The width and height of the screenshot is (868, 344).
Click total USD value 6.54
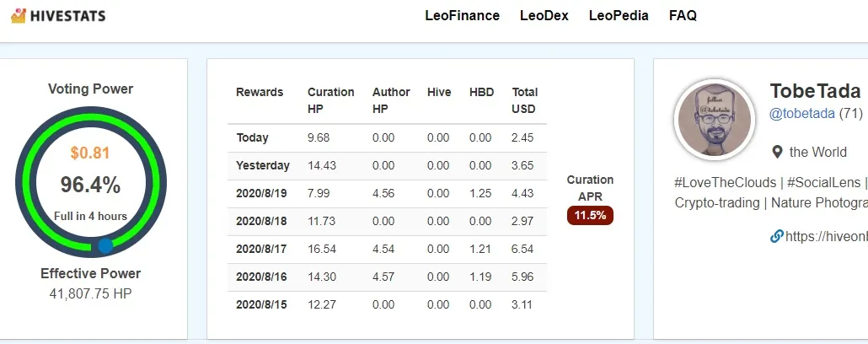coord(522,249)
